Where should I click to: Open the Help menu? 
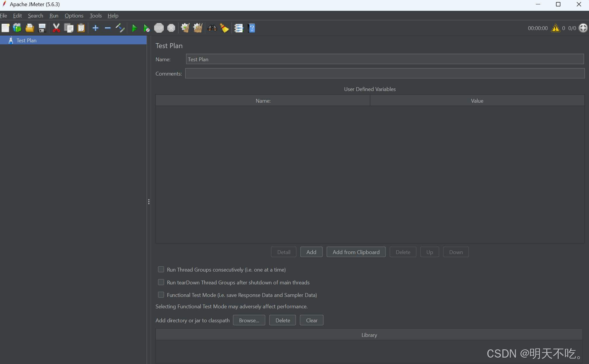(113, 15)
